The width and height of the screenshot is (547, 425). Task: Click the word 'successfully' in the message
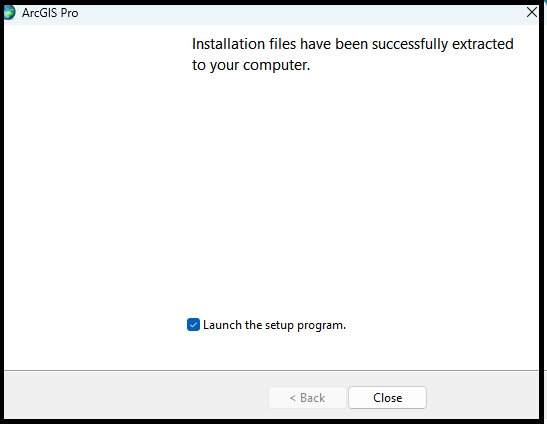pos(410,44)
